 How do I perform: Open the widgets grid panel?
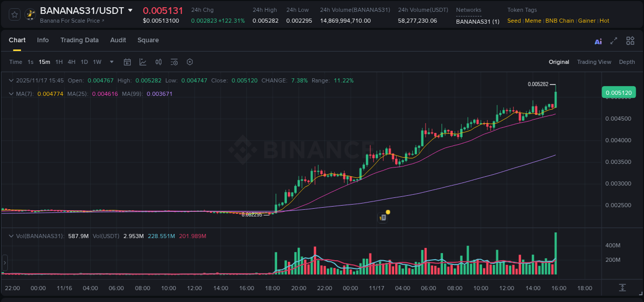point(630,40)
